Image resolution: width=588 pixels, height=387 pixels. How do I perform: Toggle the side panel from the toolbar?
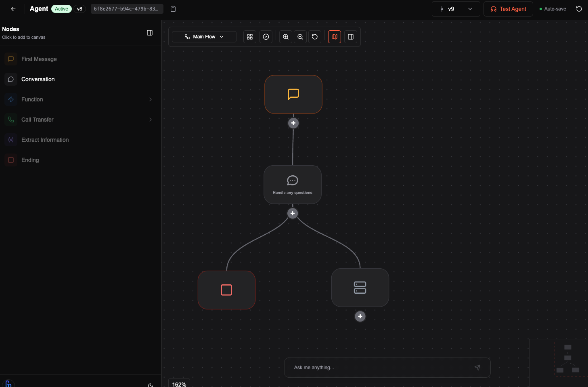point(351,37)
